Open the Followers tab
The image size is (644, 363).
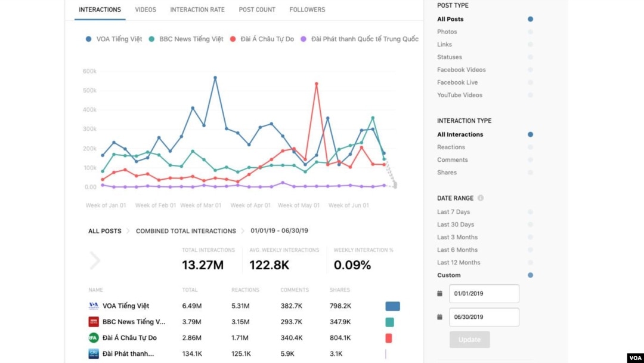point(307,10)
